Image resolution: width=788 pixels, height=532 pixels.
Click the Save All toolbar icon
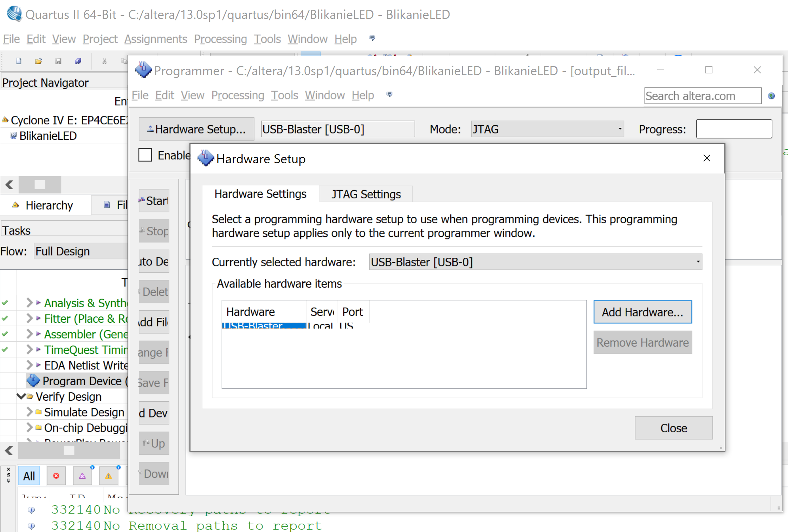(78, 61)
